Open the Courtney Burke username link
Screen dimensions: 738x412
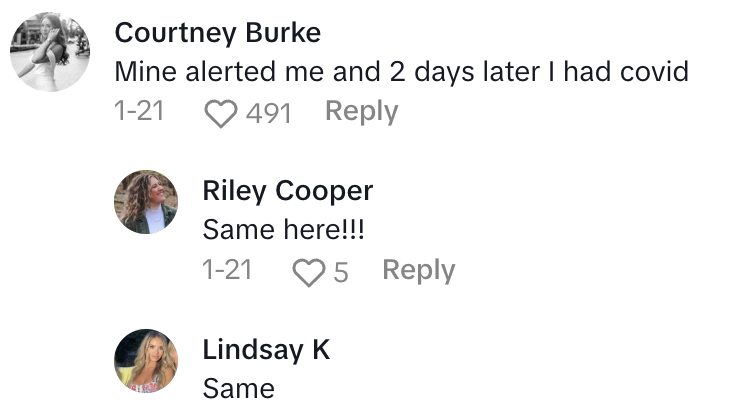[218, 32]
